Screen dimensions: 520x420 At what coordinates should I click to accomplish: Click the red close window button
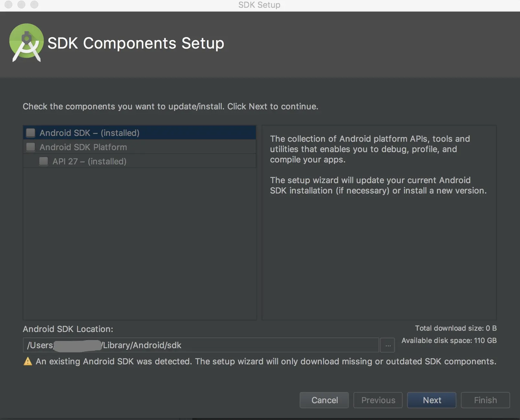click(x=9, y=5)
